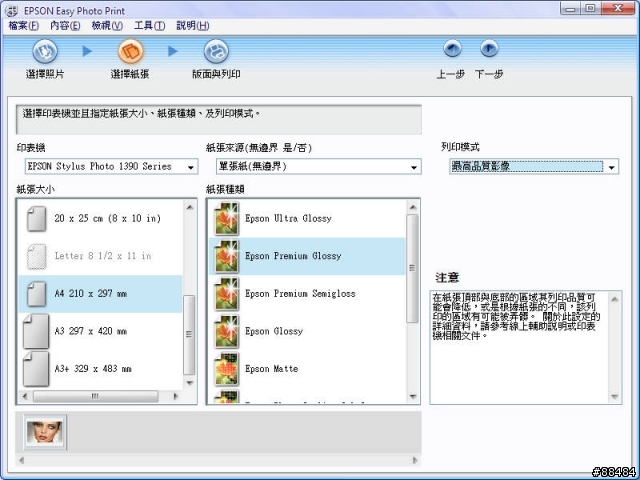
Task: Click the A4 210 x 297 paper icon
Action: (36, 294)
